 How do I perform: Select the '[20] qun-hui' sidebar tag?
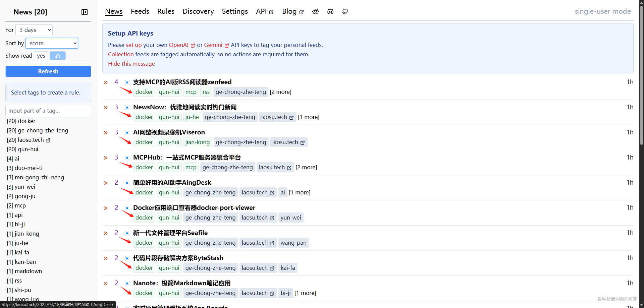pos(22,149)
